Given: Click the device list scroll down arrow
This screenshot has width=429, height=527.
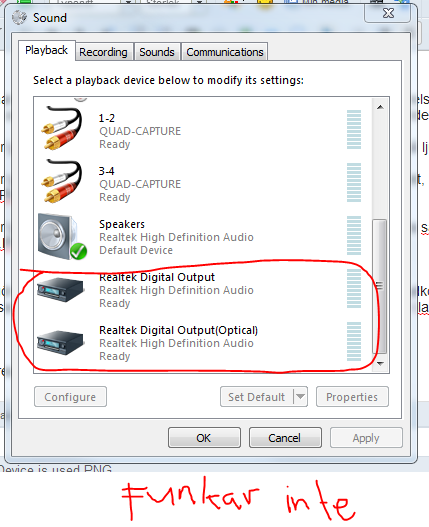Looking at the screenshot, I should click(x=380, y=364).
